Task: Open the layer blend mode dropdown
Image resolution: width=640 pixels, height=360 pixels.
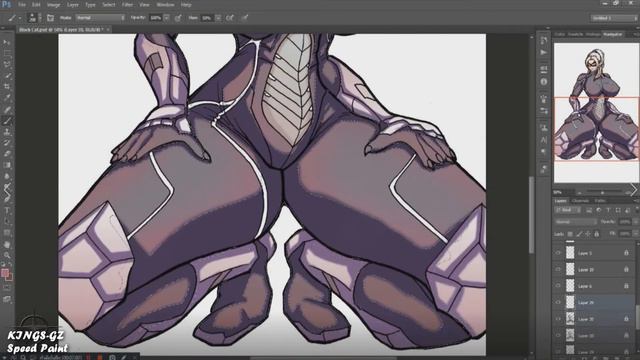Action: point(576,222)
